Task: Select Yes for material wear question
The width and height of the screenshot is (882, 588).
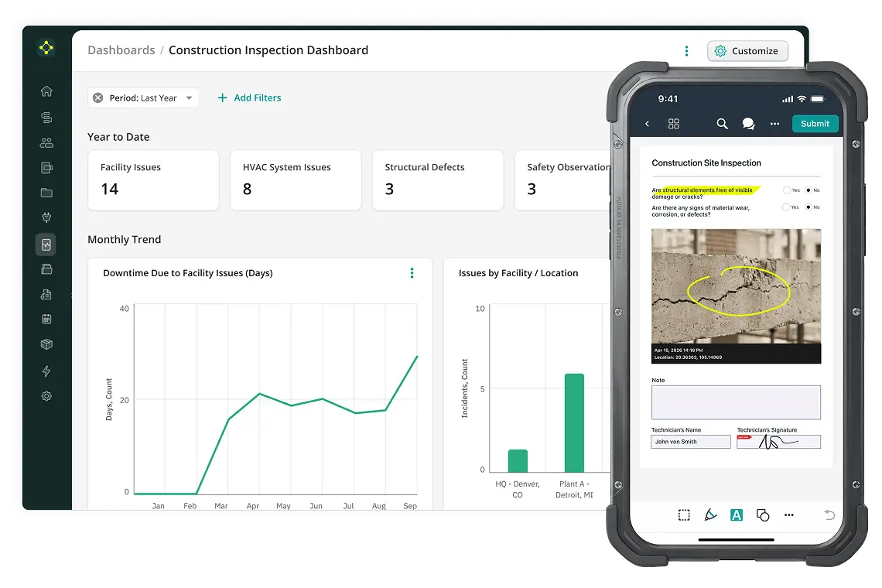Action: (787, 207)
